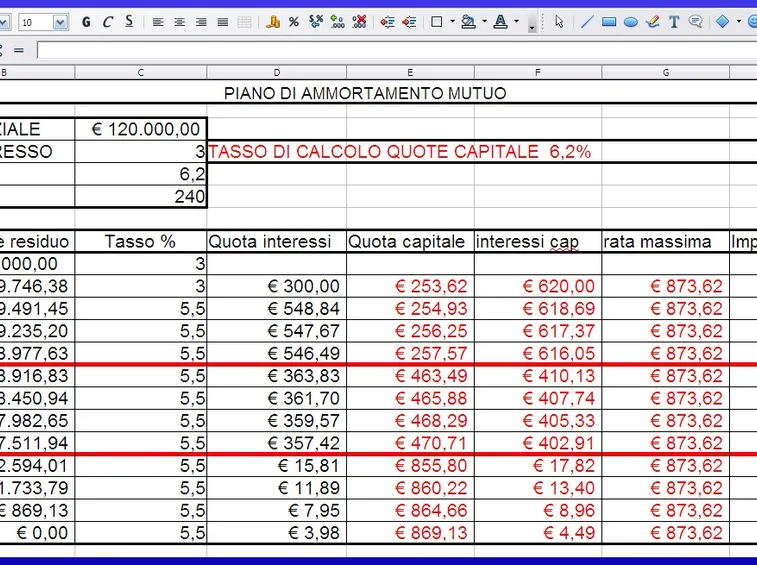The image size is (757, 565).
Task: Select the cell with value 6,2
Action: (x=141, y=174)
